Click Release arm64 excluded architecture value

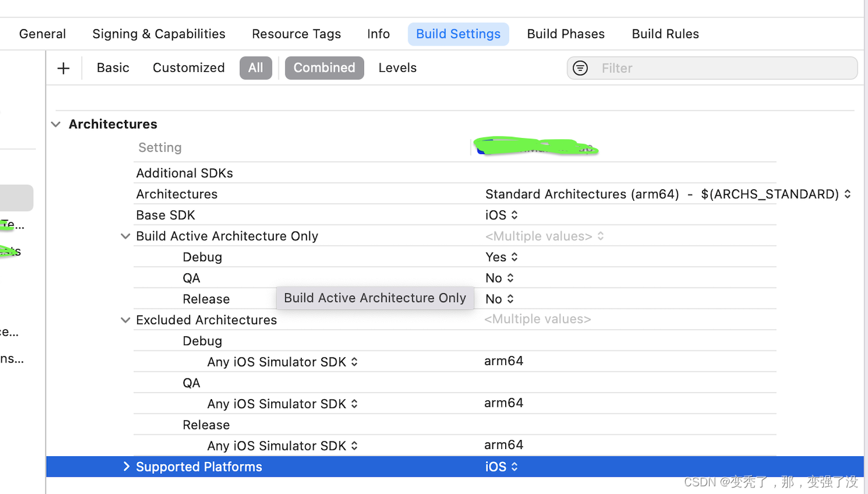click(504, 445)
